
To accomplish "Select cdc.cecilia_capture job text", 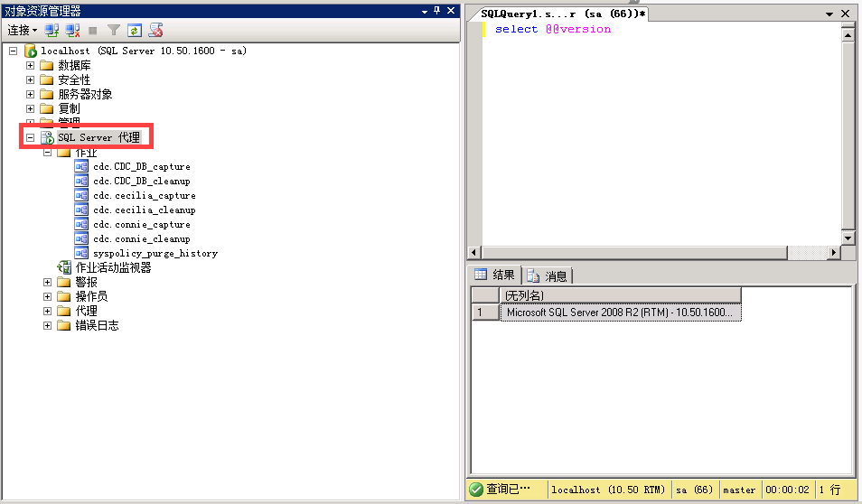I will pos(145,196).
